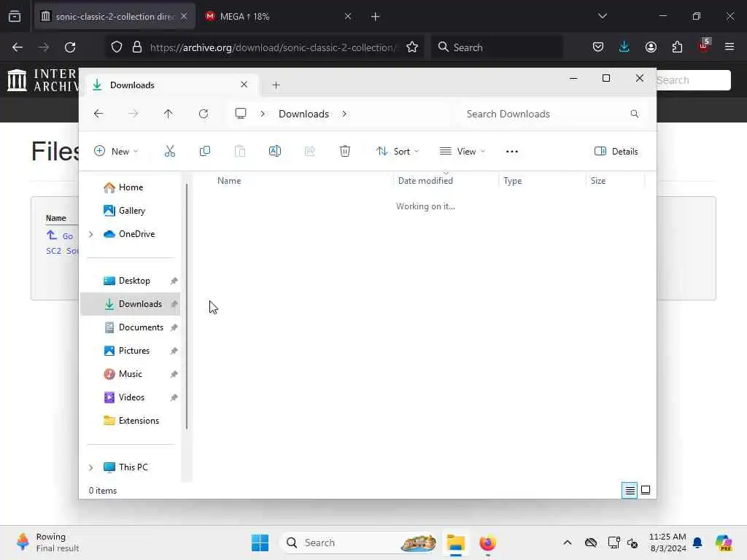This screenshot has height=560, width=747.
Task: Open a new Firefox tab
Action: (x=376, y=17)
